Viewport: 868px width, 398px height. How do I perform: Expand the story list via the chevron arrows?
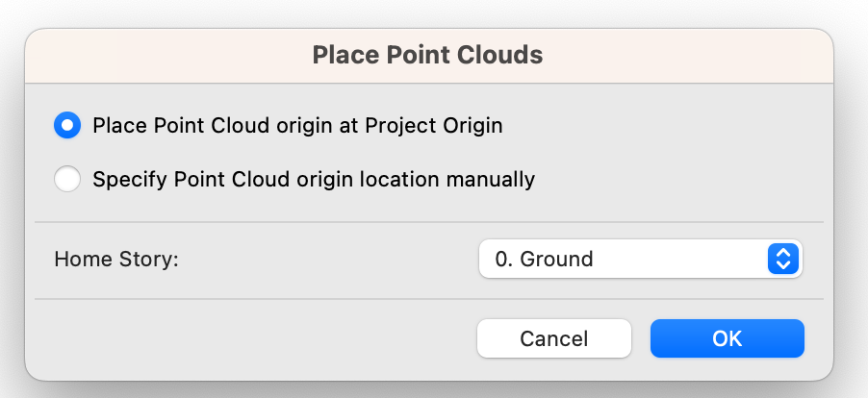coord(783,259)
